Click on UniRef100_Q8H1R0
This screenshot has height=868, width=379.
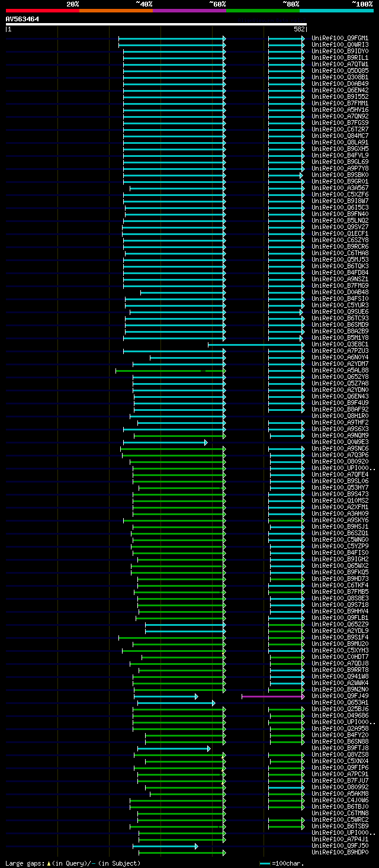[340, 416]
